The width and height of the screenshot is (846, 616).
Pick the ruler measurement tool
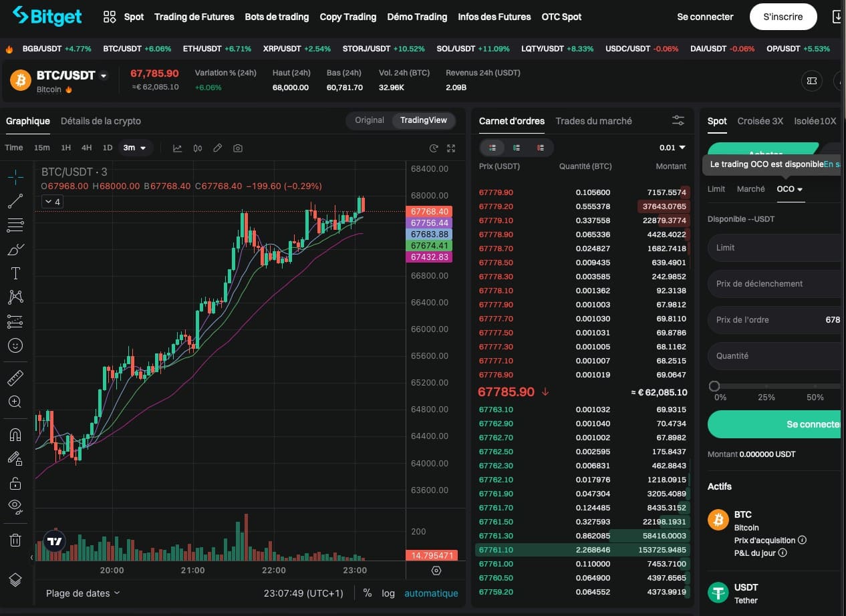[x=15, y=378]
